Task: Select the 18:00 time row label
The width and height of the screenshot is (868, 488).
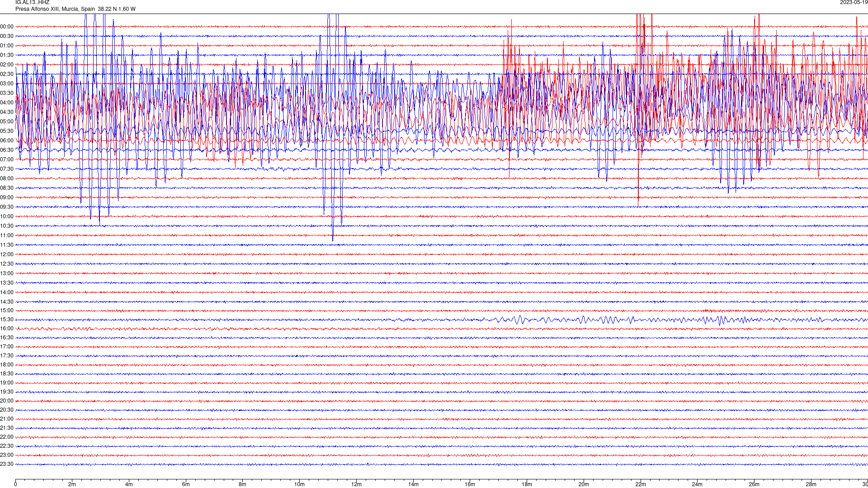Action: click(x=7, y=365)
